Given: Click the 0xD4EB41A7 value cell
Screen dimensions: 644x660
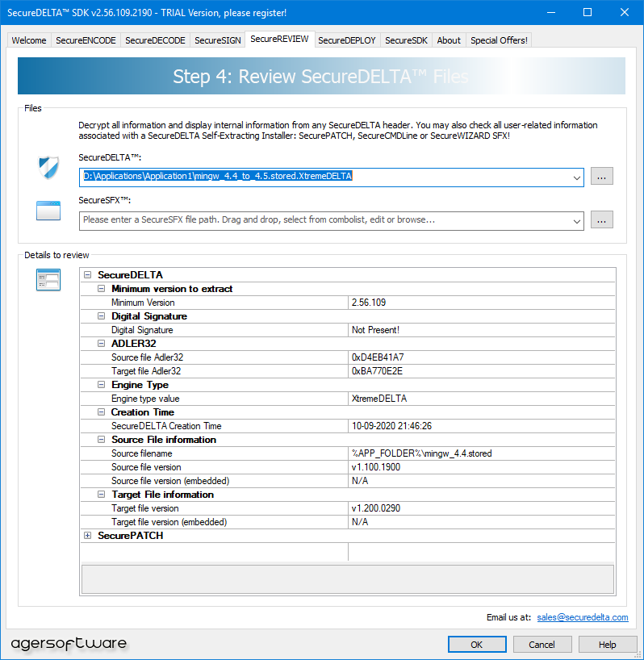Looking at the screenshot, I should click(x=482, y=357).
